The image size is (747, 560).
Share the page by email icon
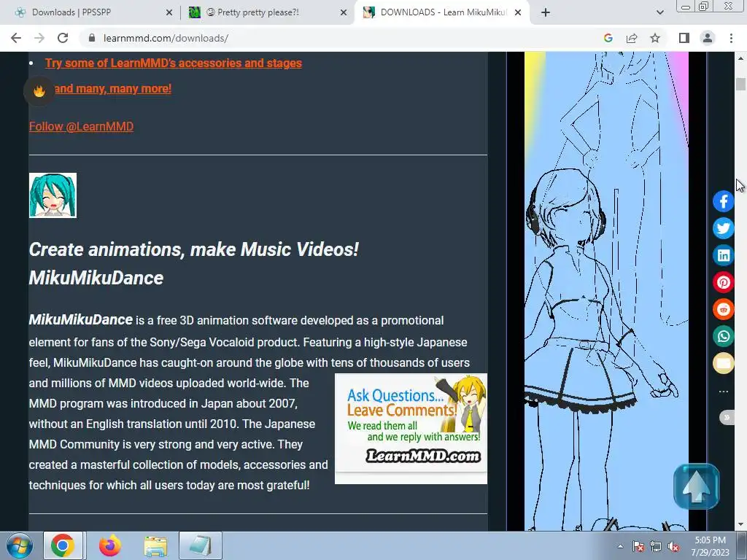coord(723,363)
